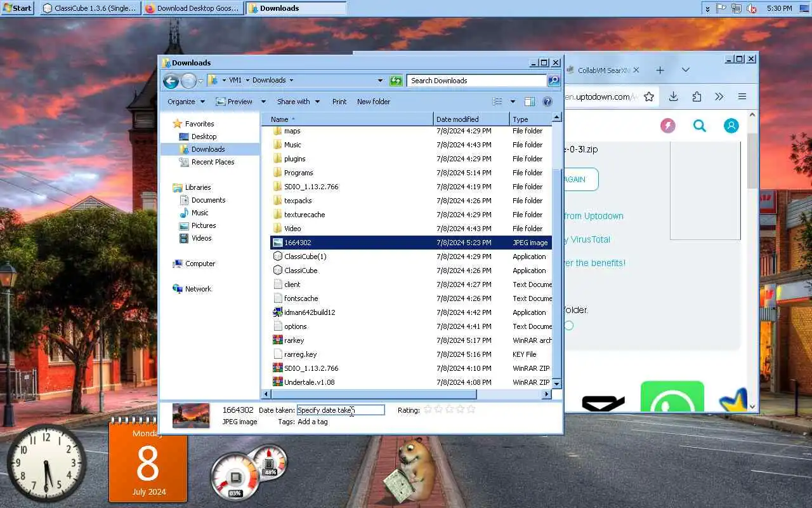Click the Print toolbar button
Image resolution: width=812 pixels, height=508 pixels.
[339, 102]
